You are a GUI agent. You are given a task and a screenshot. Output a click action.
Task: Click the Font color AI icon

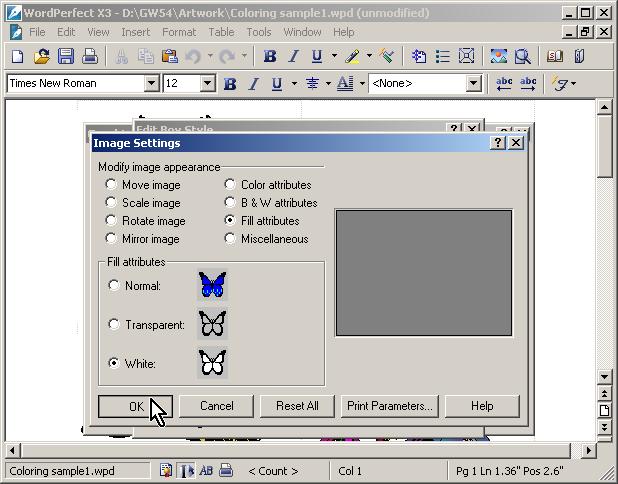pos(345,84)
